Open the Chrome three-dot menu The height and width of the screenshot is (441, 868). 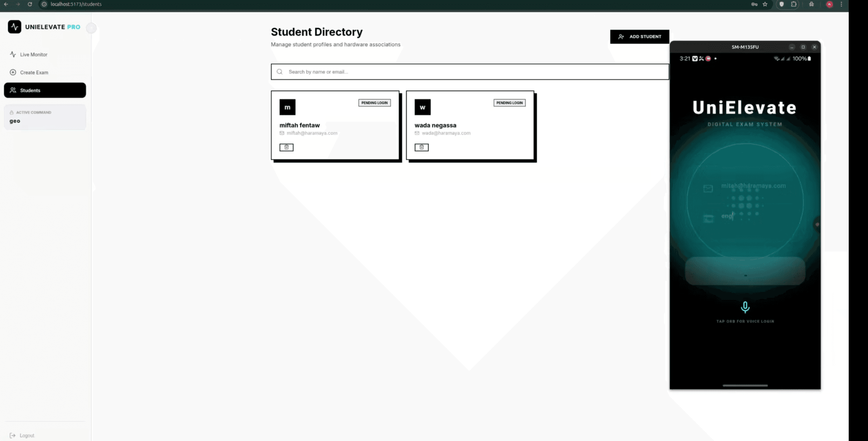[x=841, y=4]
